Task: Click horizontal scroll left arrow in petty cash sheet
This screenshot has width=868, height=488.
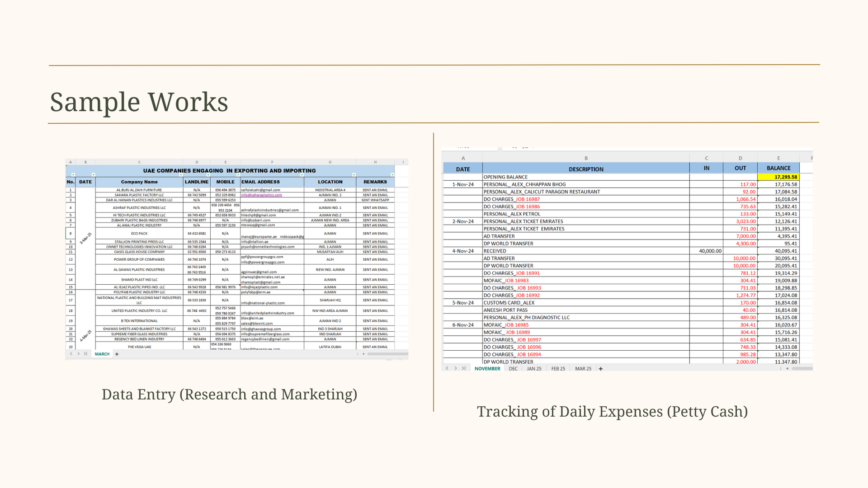Action: tap(787, 369)
